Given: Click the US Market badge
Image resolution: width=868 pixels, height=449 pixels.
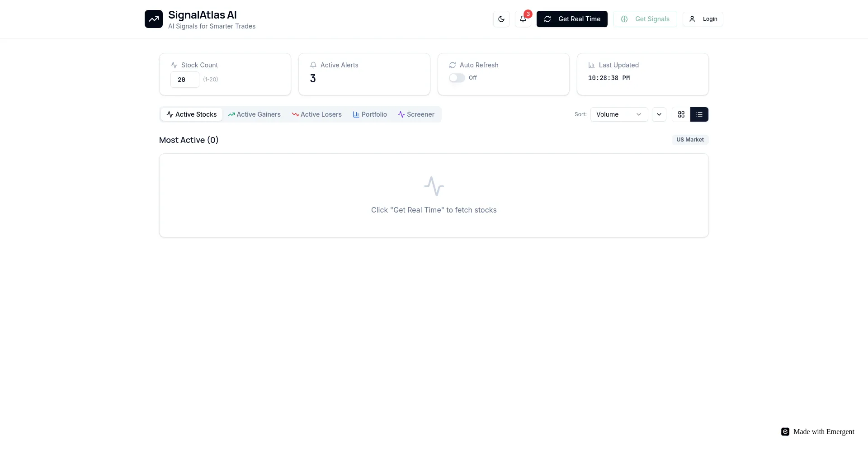Looking at the screenshot, I should click(690, 140).
